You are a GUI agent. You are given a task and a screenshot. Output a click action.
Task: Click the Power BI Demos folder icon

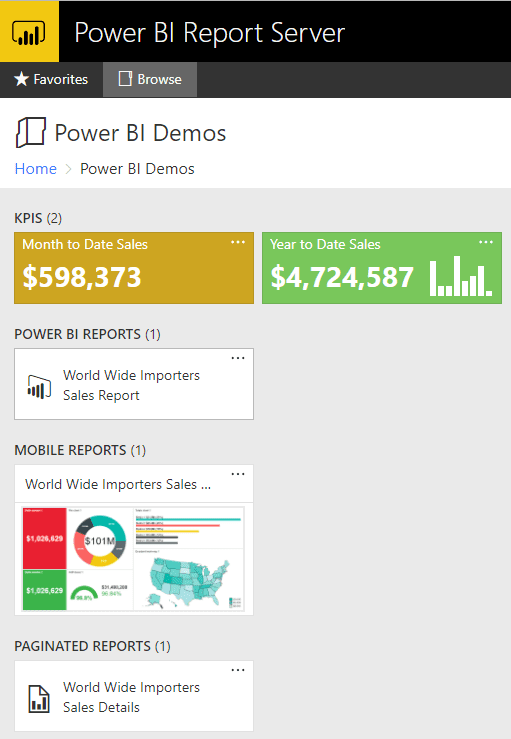click(x=31, y=132)
